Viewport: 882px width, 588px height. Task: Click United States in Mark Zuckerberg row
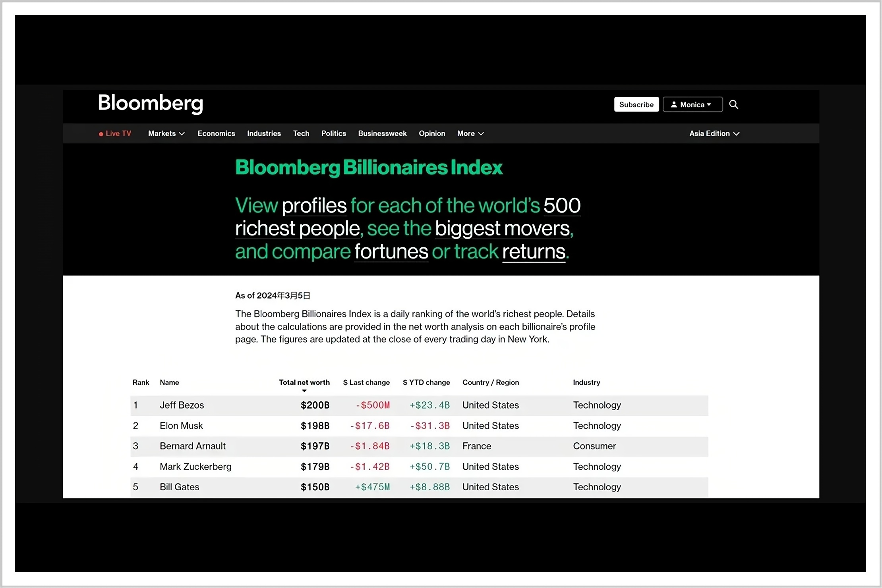[491, 467]
